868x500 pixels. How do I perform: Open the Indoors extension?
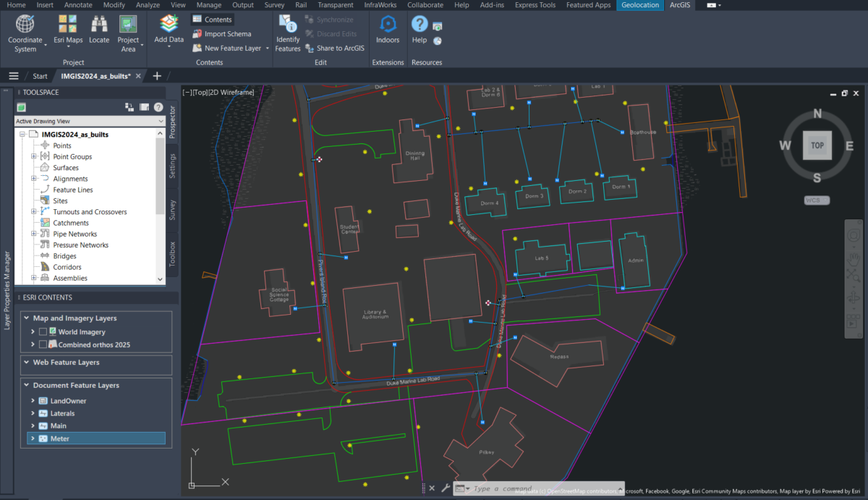388,29
